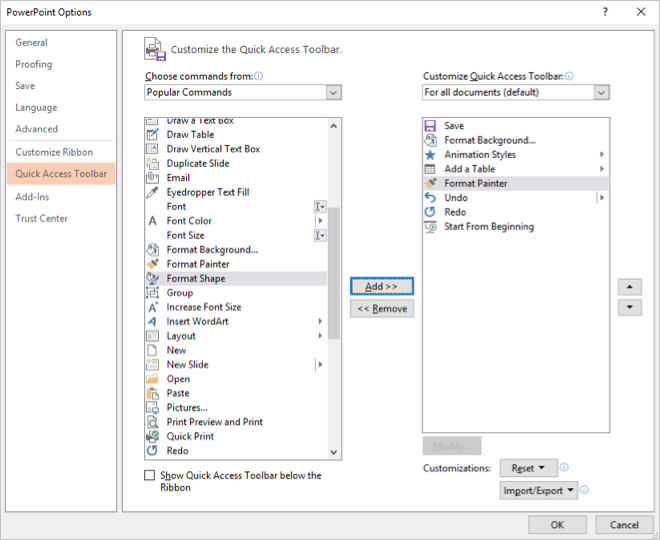Click the Eyedropper Text Fill icon
Screen dimensions: 660x540
[153, 192]
